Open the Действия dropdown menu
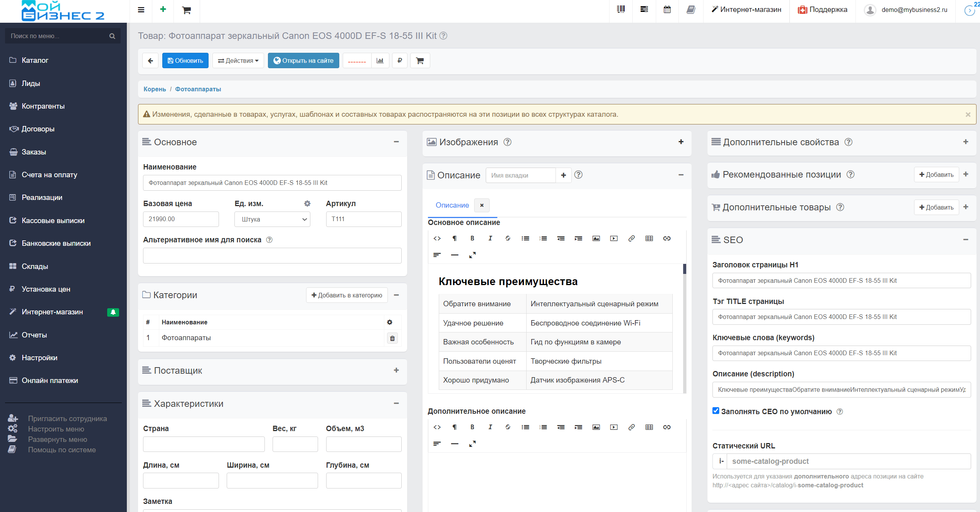 pyautogui.click(x=238, y=60)
